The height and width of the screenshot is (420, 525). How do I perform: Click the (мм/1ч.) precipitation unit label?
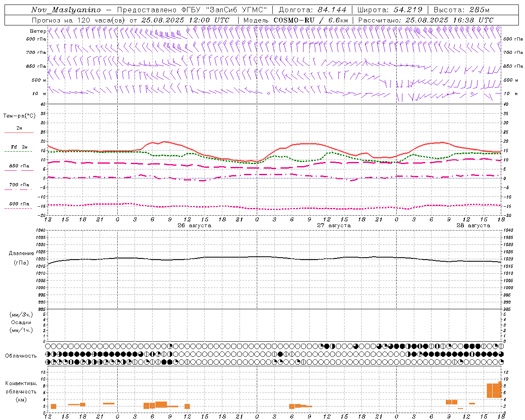(x=21, y=330)
